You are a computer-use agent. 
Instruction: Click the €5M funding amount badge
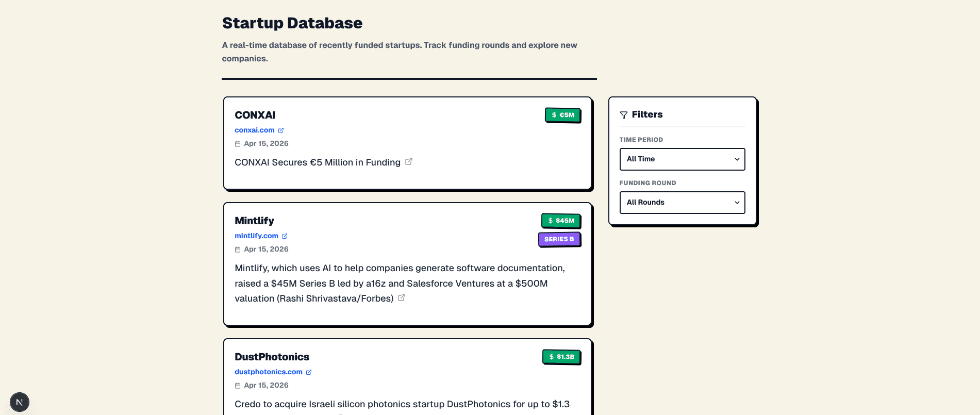tap(563, 115)
